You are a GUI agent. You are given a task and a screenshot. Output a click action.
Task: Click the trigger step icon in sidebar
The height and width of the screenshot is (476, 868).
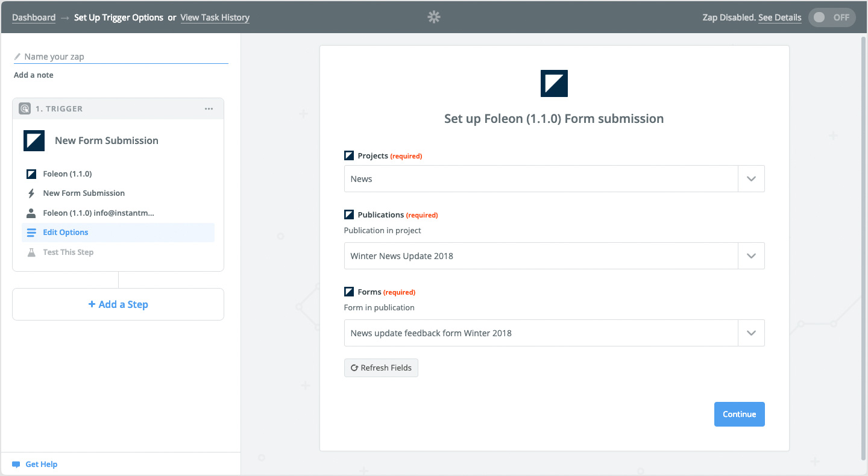pos(25,109)
